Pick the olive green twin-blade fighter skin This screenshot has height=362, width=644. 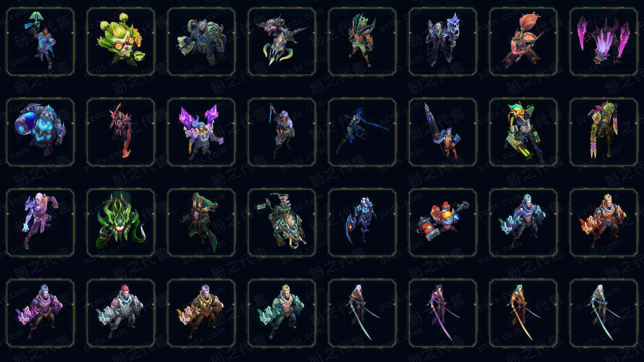pyautogui.click(x=604, y=132)
